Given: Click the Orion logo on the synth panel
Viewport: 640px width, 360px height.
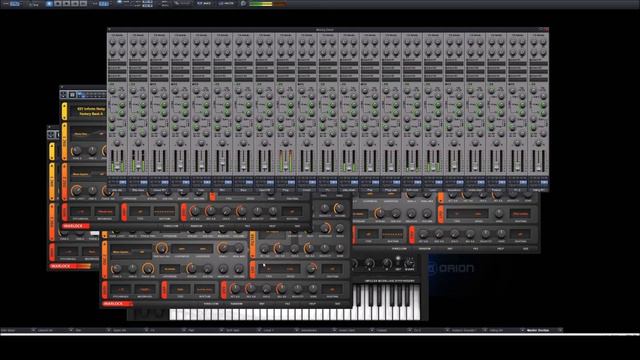Looking at the screenshot, I should point(451,268).
